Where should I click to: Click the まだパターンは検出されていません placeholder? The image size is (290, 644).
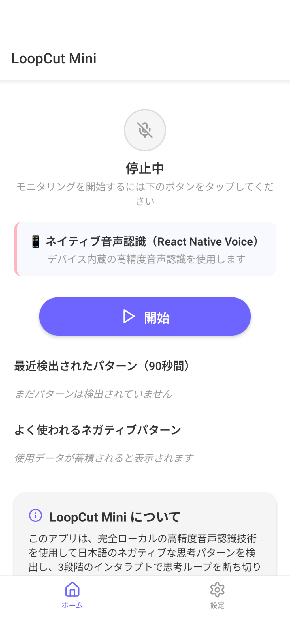[93, 394]
